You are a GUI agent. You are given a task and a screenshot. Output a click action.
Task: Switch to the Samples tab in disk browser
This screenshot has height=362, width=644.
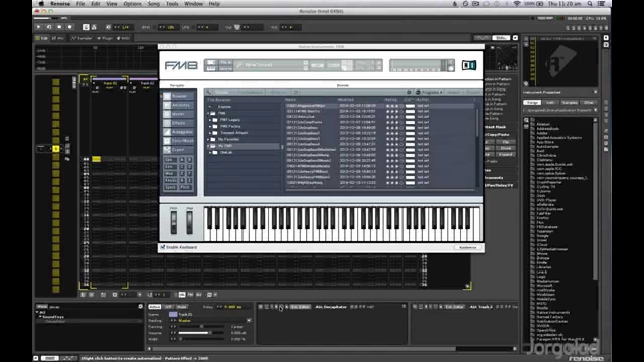click(x=569, y=102)
